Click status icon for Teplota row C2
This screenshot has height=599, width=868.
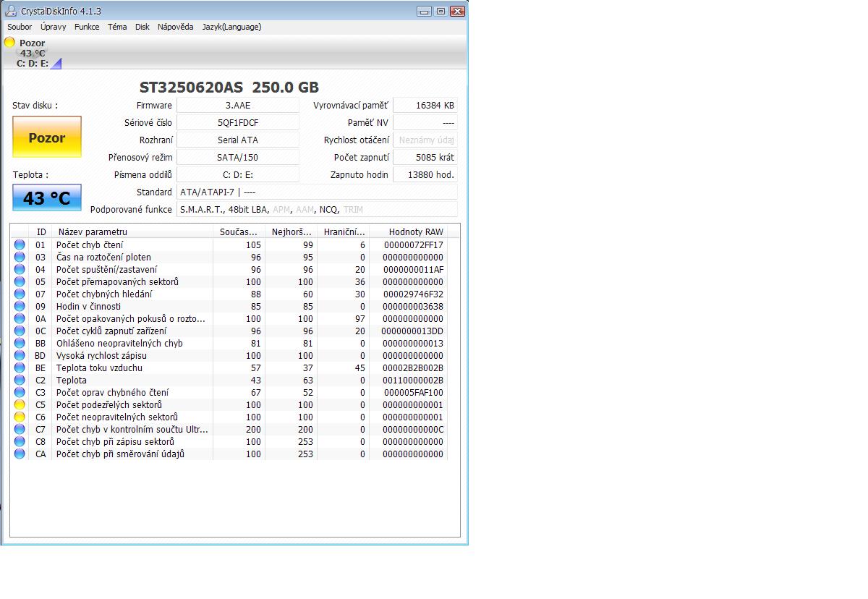point(20,381)
